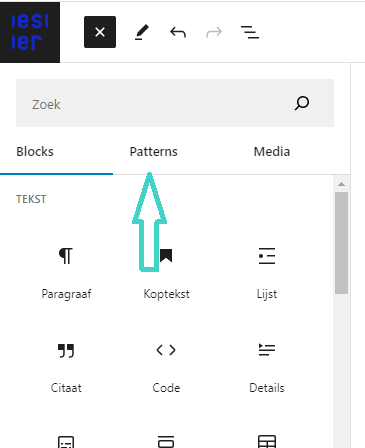Click the Undo arrow icon
This screenshot has width=365, height=448.
pos(178,32)
